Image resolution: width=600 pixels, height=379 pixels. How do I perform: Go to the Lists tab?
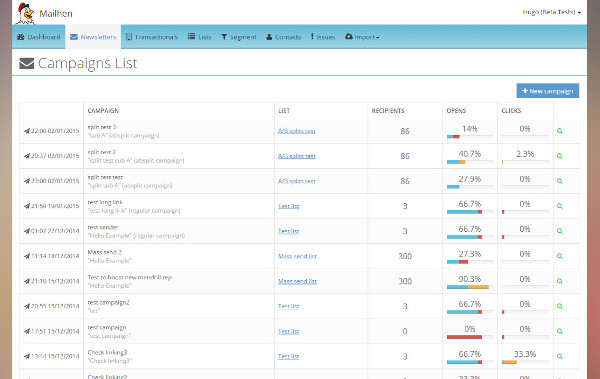click(x=199, y=37)
